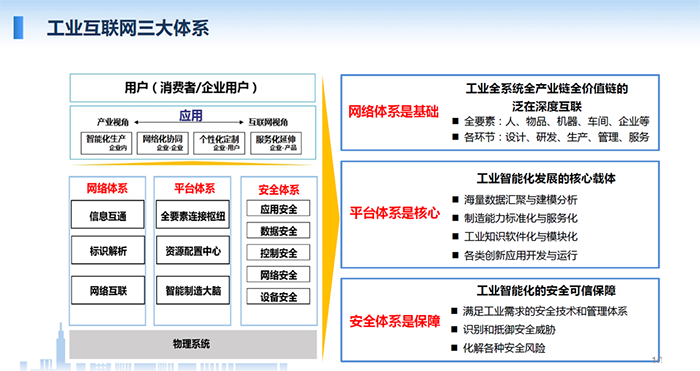
Task: Click the 产业视角 label
Action: click(113, 122)
